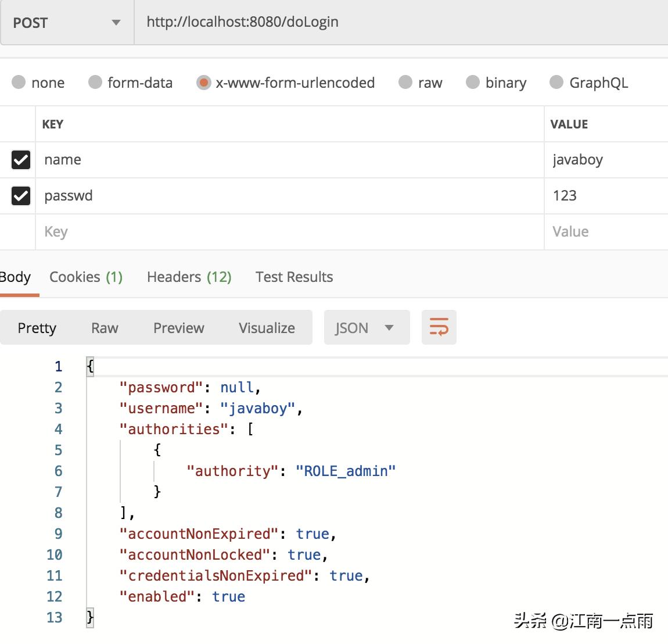668x644 pixels.
Task: Switch to Raw response view
Action: click(x=105, y=328)
